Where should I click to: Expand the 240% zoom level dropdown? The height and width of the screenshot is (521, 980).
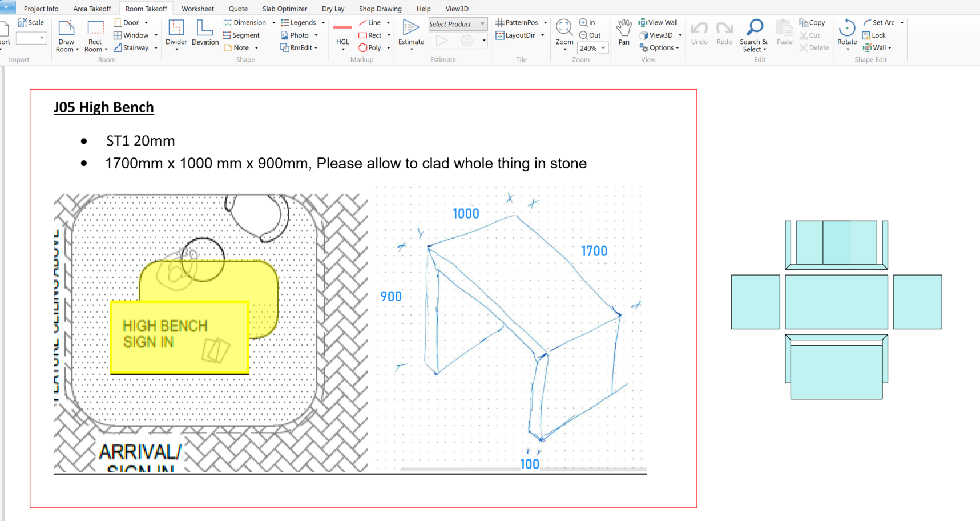[x=603, y=48]
